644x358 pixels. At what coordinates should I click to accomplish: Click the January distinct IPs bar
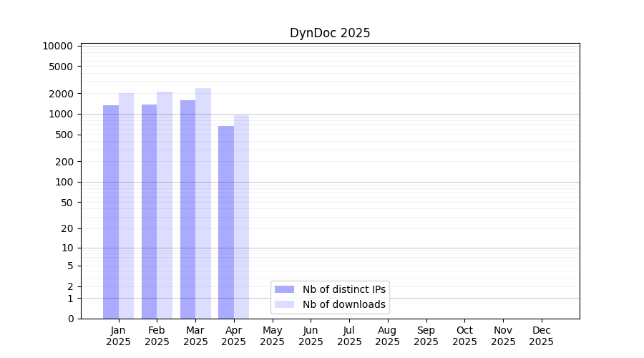pos(111,212)
